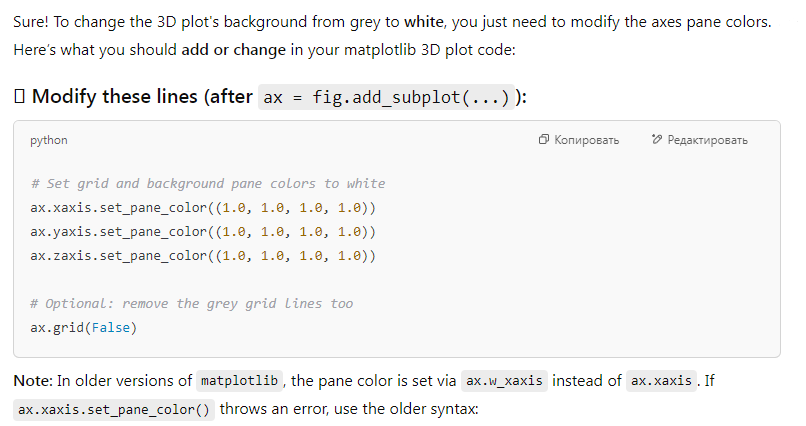Click the python language label
Image resolution: width=806 pixels, height=426 pixels.
pos(49,140)
